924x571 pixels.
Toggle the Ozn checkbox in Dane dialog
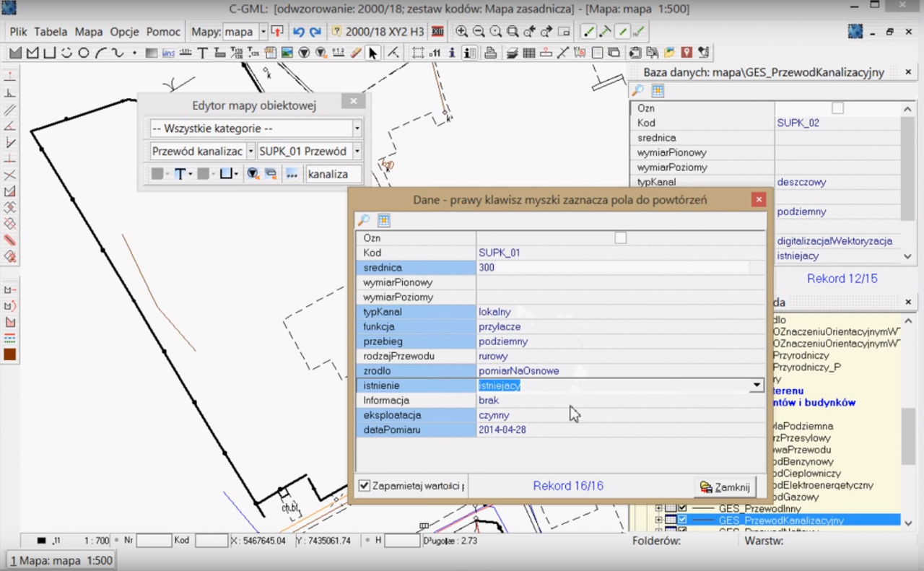point(620,237)
